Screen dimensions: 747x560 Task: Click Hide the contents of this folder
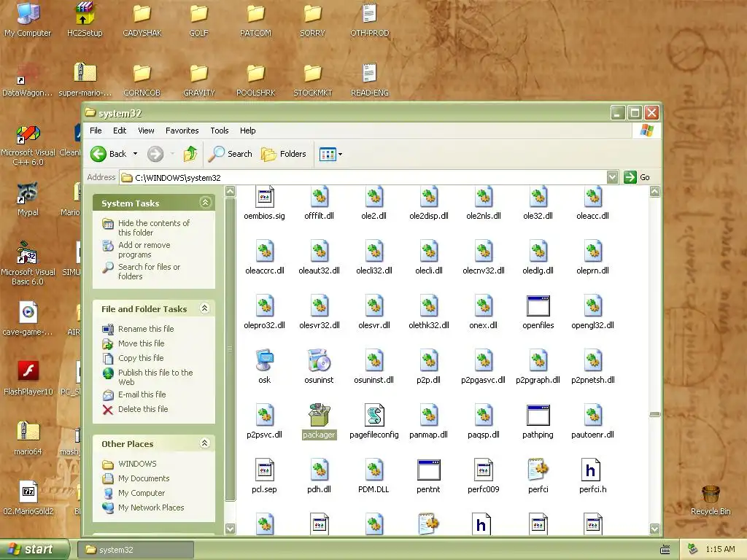coord(153,227)
